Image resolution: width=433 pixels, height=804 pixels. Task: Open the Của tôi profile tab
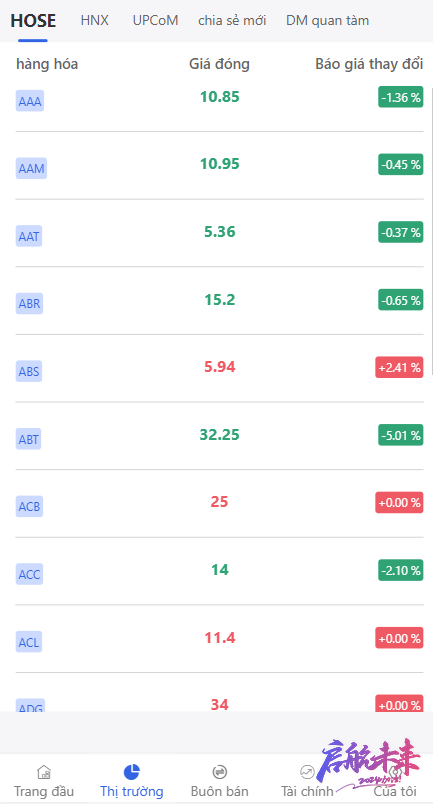pos(395,781)
